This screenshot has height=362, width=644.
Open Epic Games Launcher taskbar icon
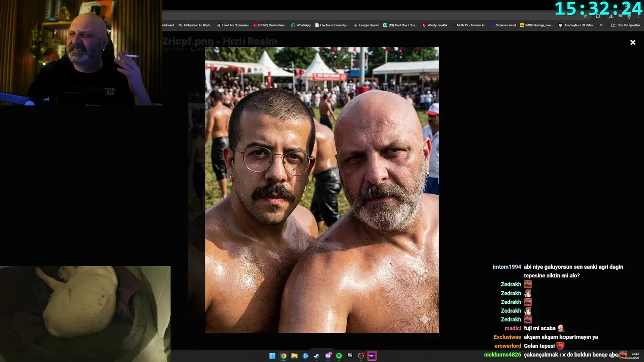[x=350, y=356]
